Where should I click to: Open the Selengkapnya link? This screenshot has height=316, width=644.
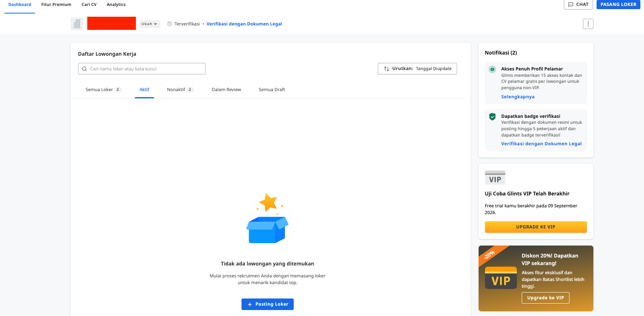(518, 97)
